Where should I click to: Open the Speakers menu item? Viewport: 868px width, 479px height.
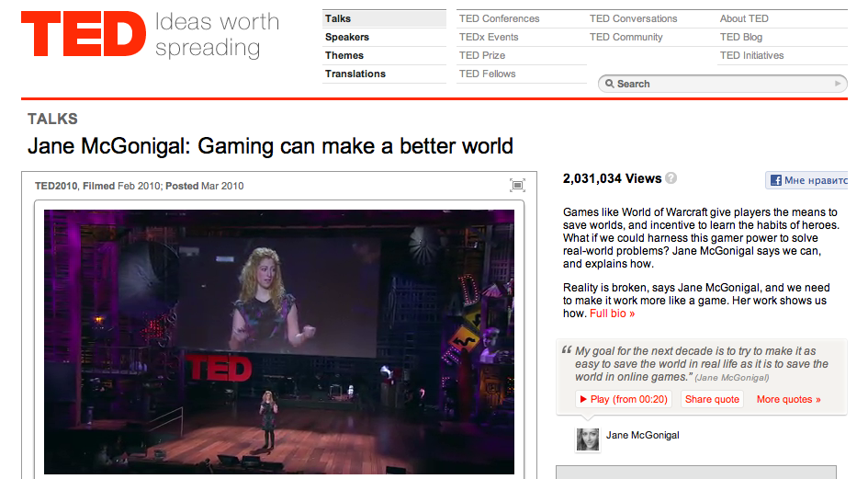pos(347,37)
